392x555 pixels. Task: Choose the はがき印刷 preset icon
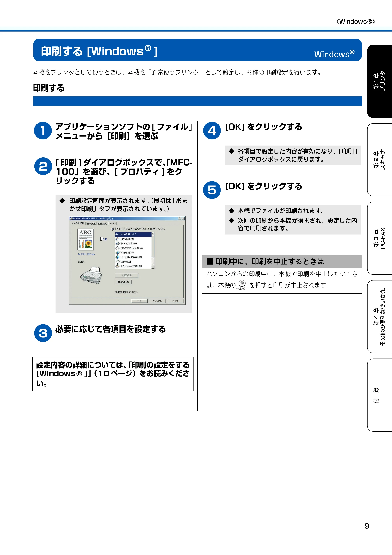coord(118,262)
